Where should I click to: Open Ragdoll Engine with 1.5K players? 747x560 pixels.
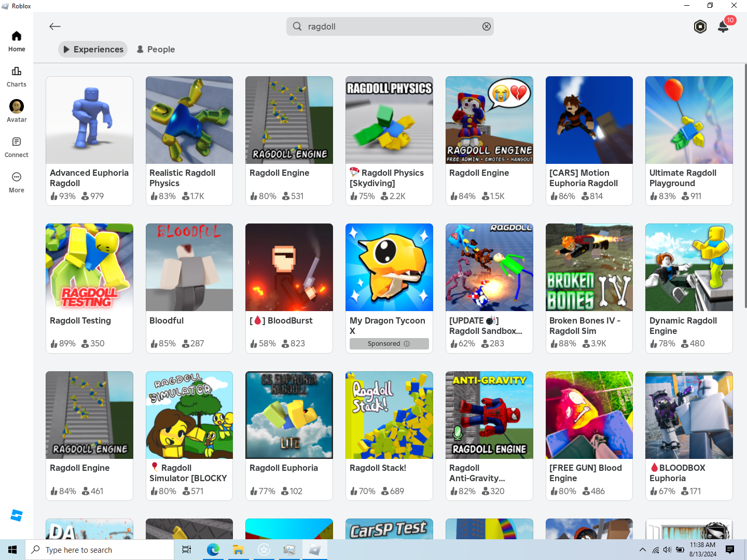point(489,141)
